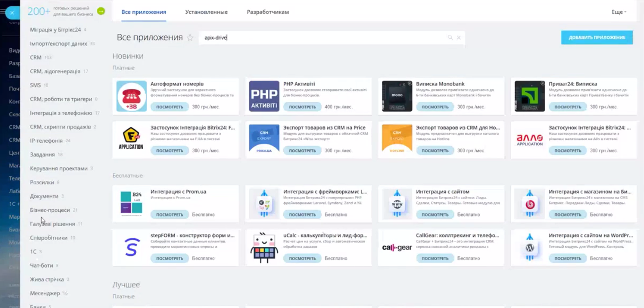
Task: Switch to Все приложения tab
Action: [x=144, y=12]
